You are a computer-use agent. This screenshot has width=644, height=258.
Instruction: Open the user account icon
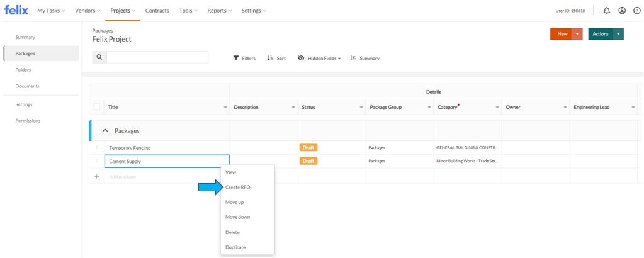(x=622, y=11)
